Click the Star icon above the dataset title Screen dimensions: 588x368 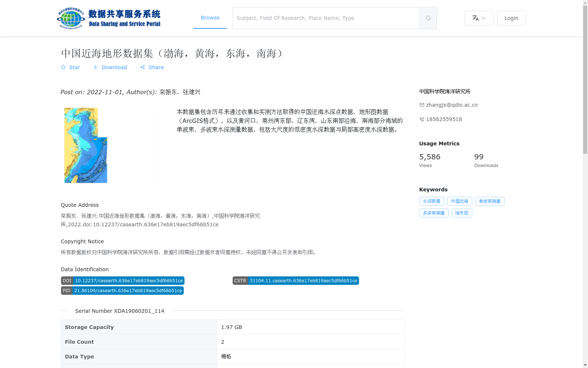pos(63,67)
